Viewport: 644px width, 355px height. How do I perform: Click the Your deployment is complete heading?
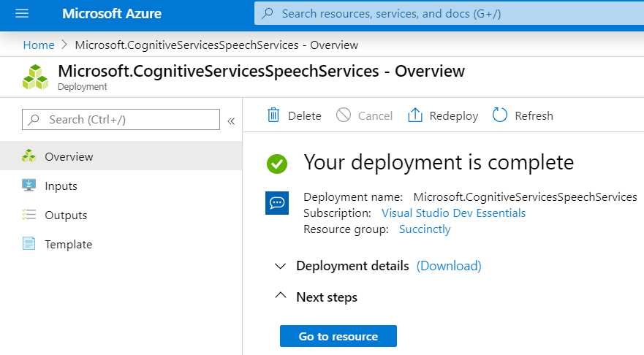(439, 162)
